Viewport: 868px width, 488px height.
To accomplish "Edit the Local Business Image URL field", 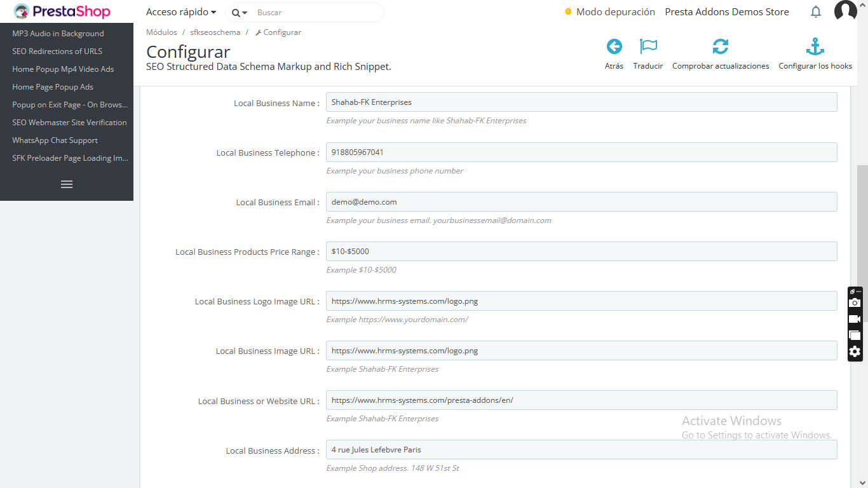I will tap(581, 350).
